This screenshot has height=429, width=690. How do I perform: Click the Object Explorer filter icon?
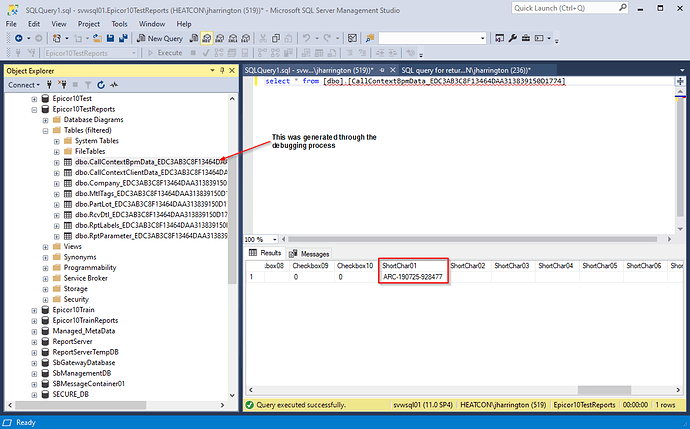pyautogui.click(x=88, y=85)
